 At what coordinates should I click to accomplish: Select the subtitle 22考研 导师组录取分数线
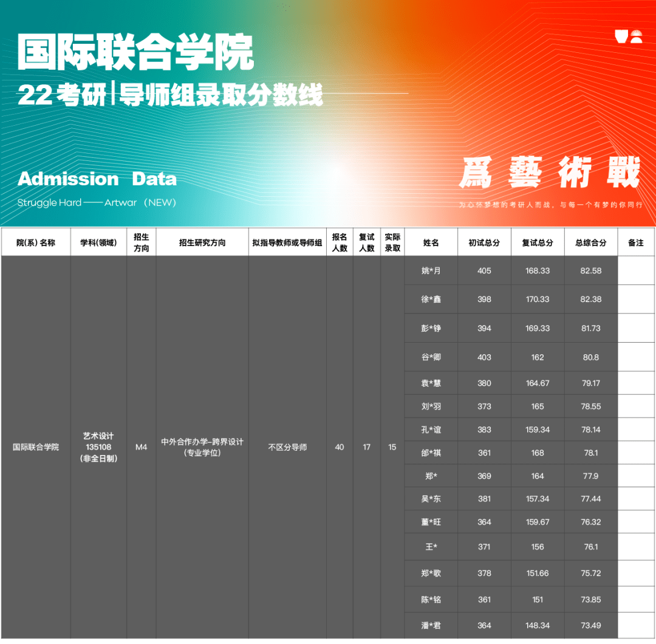click(170, 95)
